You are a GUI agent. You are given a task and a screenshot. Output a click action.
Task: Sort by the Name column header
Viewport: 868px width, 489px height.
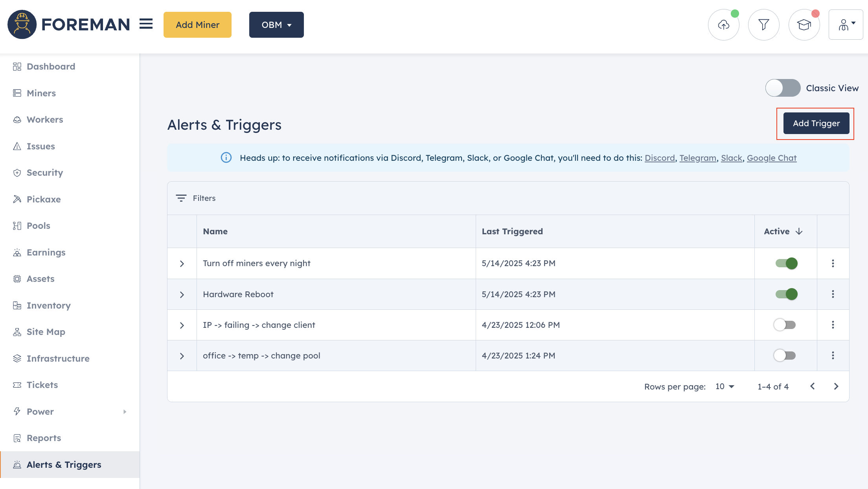point(215,232)
